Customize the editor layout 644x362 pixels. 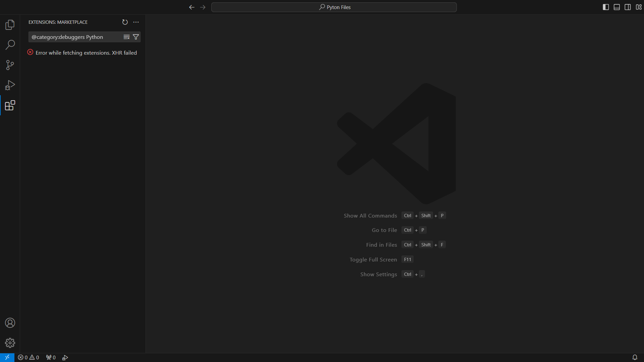tap(639, 7)
